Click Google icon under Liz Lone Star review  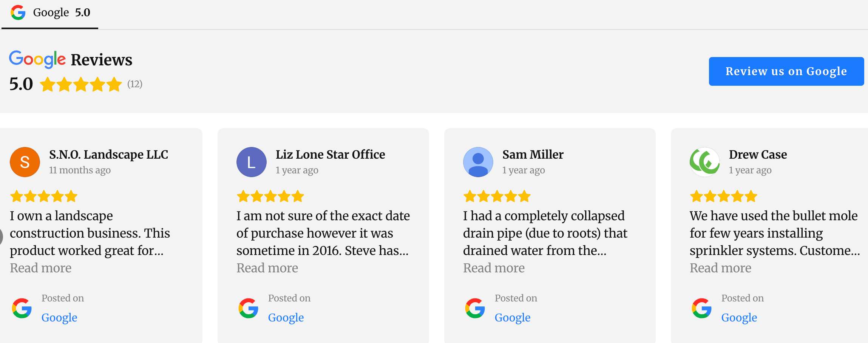pyautogui.click(x=249, y=308)
